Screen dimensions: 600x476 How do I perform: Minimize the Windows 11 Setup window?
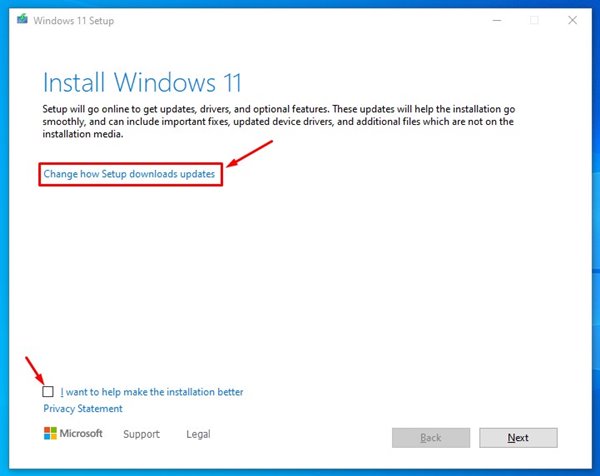tap(497, 20)
